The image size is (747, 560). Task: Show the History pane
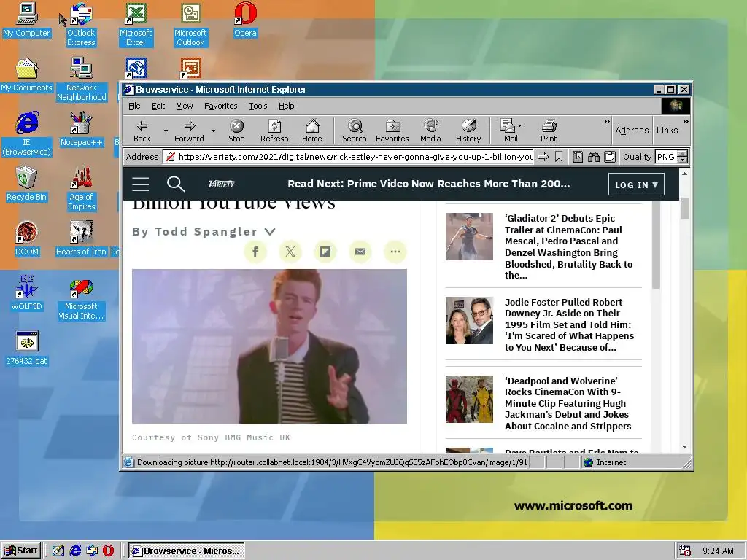pyautogui.click(x=468, y=131)
